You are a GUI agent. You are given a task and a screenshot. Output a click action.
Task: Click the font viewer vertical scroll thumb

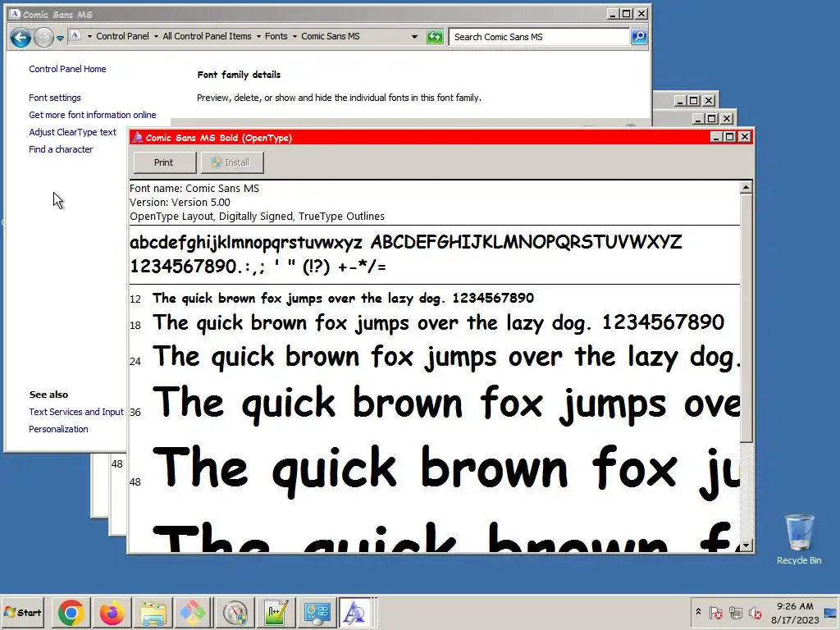point(746,318)
